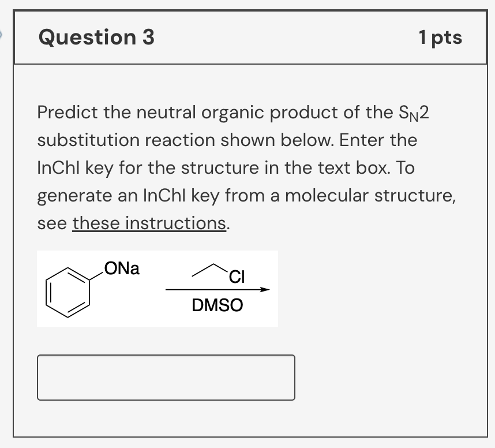Click inside the empty response field
The image size is (495, 448).
click(166, 378)
